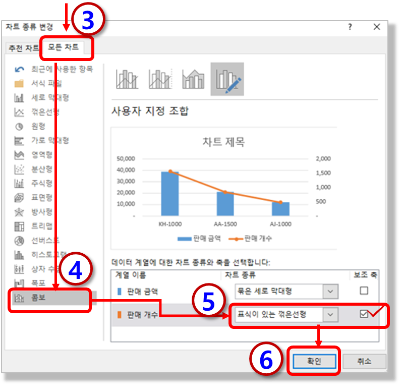
Task: Choose 히스토그램 histogram chart category
Action: pyautogui.click(x=40, y=255)
